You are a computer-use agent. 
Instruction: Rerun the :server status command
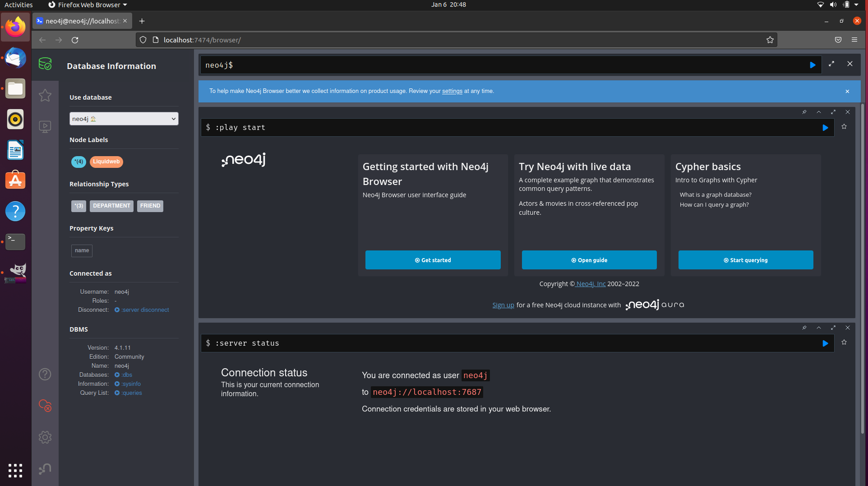tap(825, 343)
